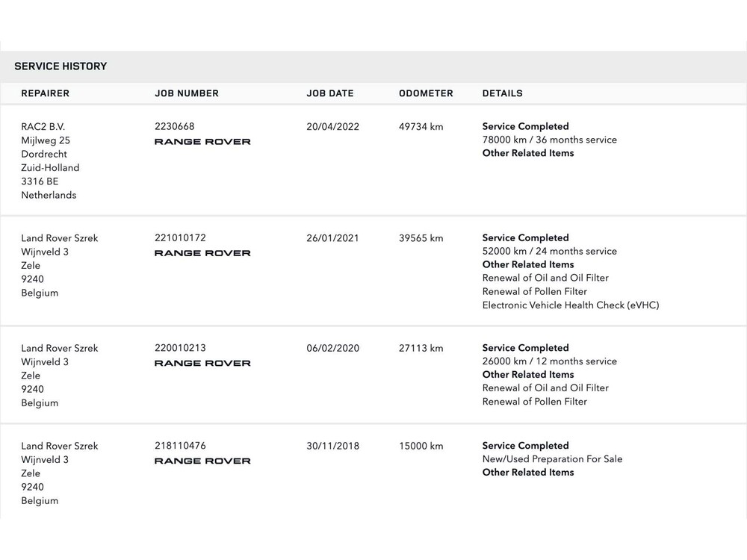This screenshot has width=747, height=560.
Task: Click Electronic Vehicle Health Check (eVHC) item
Action: pos(571,305)
